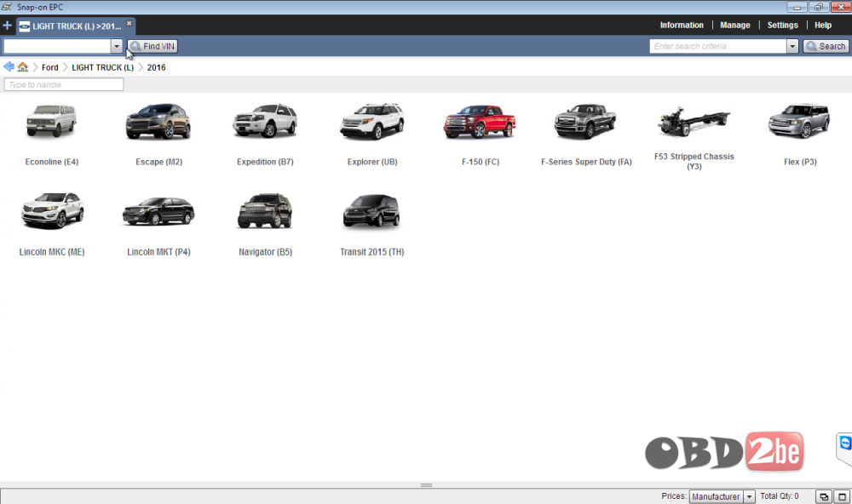Open the Help menu
The width and height of the screenshot is (852, 504).
point(823,25)
